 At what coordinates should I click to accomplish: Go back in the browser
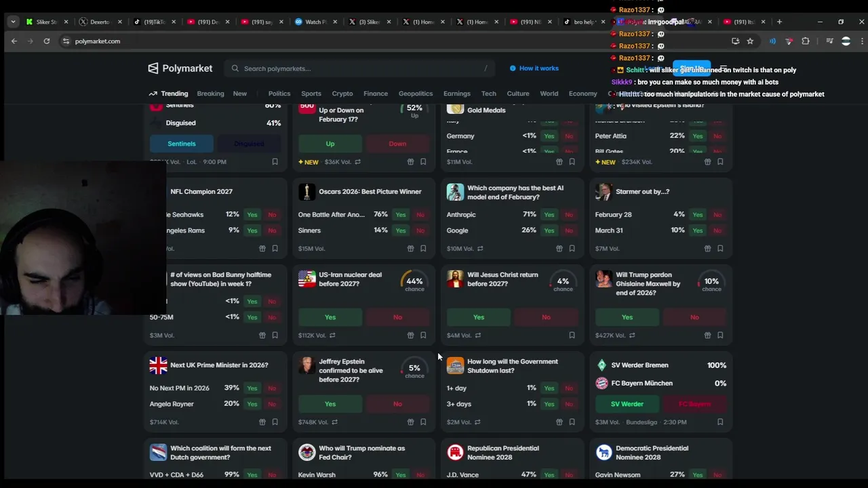point(14,41)
